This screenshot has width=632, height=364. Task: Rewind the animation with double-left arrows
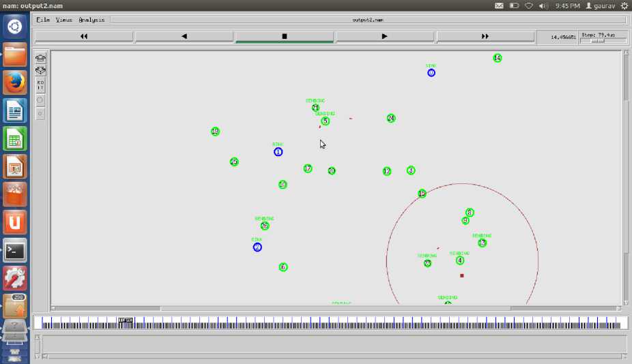point(84,36)
